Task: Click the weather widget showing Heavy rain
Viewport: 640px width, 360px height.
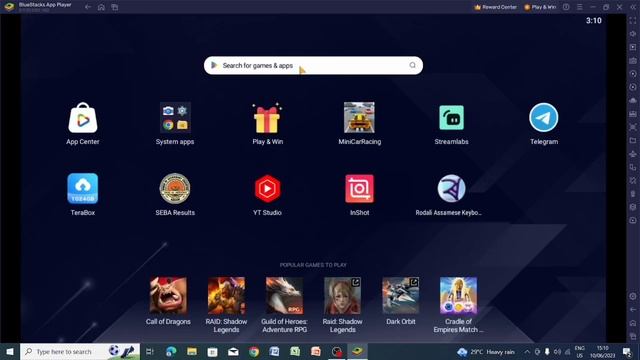Action: (x=486, y=351)
